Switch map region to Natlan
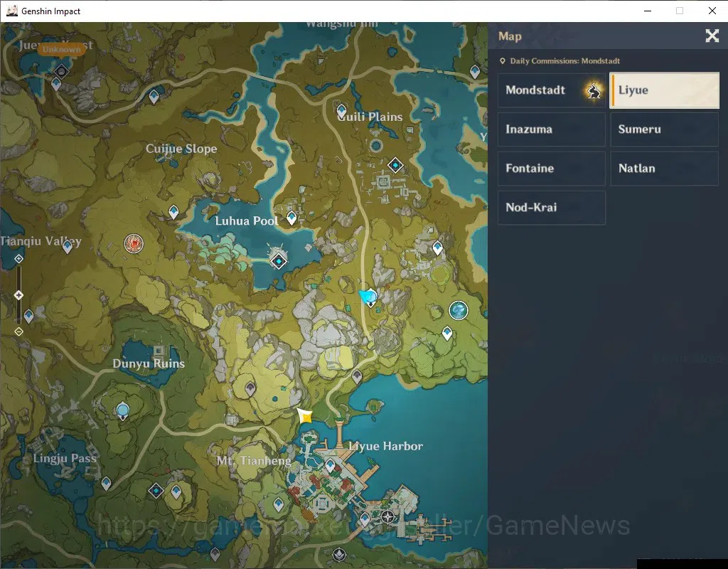 [x=665, y=168]
